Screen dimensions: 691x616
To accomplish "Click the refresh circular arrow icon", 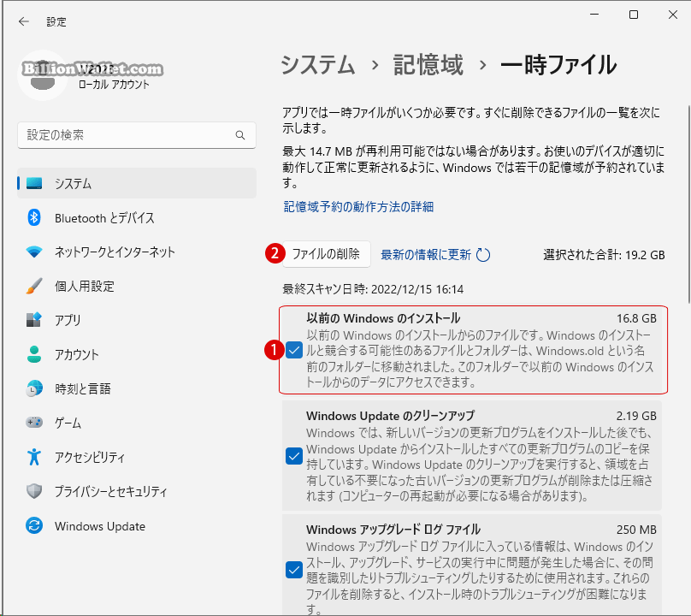I will 483,255.
